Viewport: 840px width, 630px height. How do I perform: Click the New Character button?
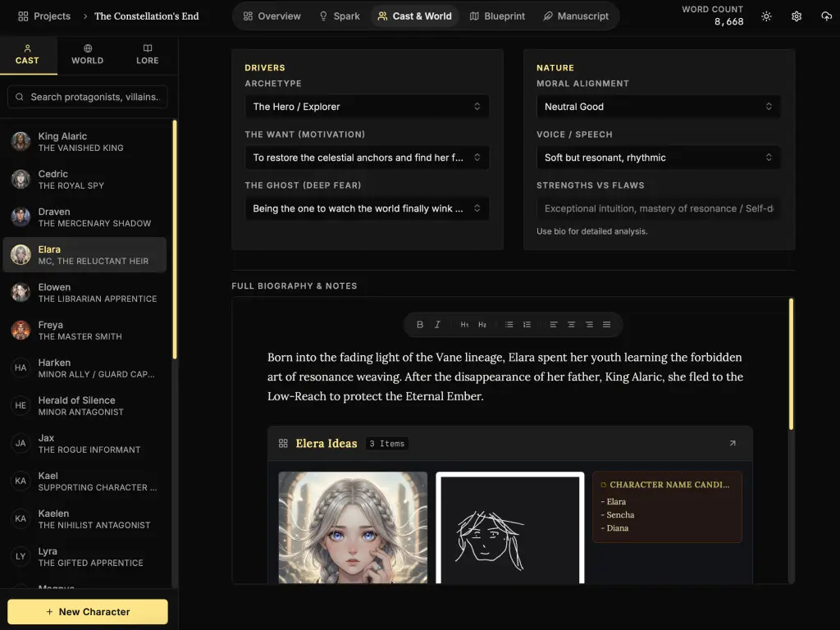87,611
